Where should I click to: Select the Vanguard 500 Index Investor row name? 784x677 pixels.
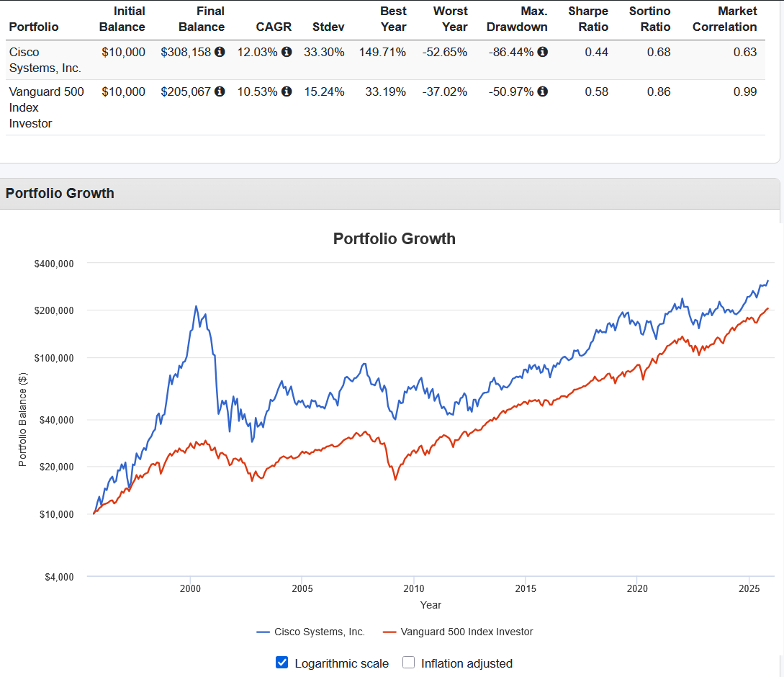(x=47, y=107)
